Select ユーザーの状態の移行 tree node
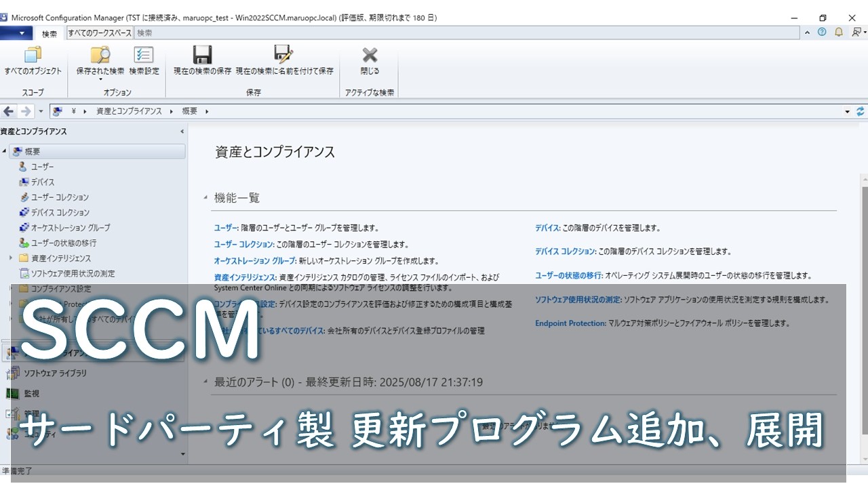Viewport: 868px width, 488px height. pyautogui.click(x=64, y=243)
